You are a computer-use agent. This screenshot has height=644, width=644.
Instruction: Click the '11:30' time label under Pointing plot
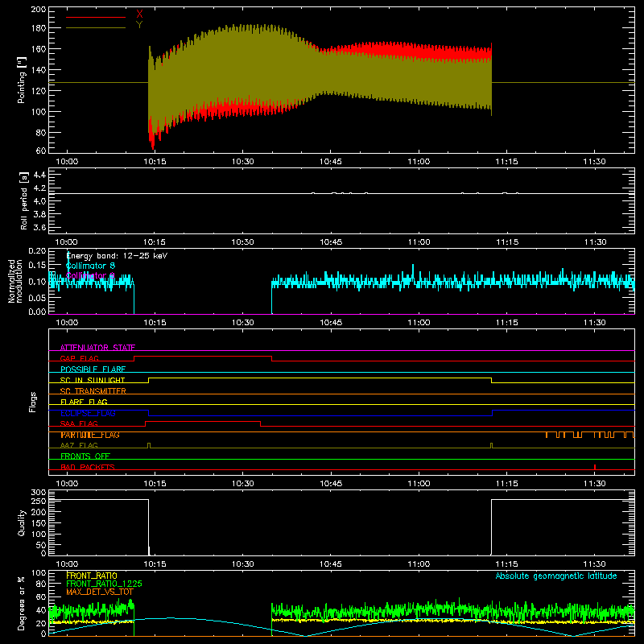point(594,162)
